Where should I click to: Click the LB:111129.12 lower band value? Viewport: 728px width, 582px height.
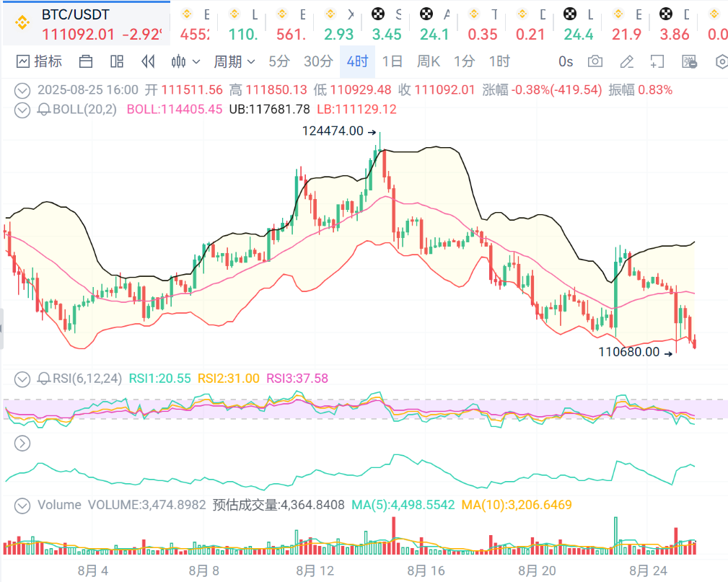356,110
